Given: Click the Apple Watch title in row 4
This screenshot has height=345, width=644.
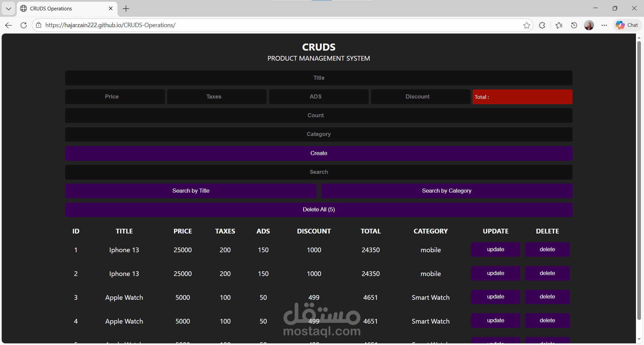Looking at the screenshot, I should pyautogui.click(x=124, y=321).
